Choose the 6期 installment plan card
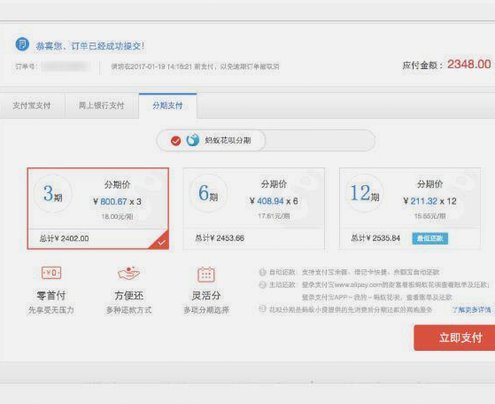The width and height of the screenshot is (495, 404). pos(254,208)
